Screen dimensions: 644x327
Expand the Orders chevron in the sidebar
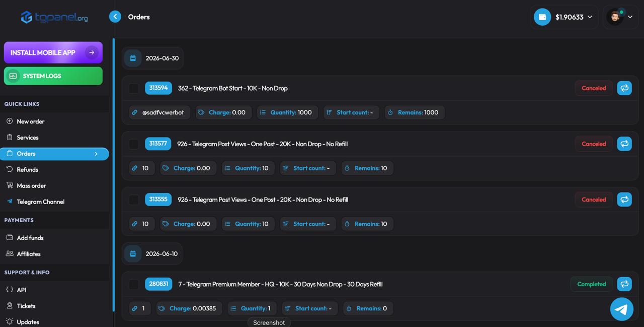click(x=96, y=154)
